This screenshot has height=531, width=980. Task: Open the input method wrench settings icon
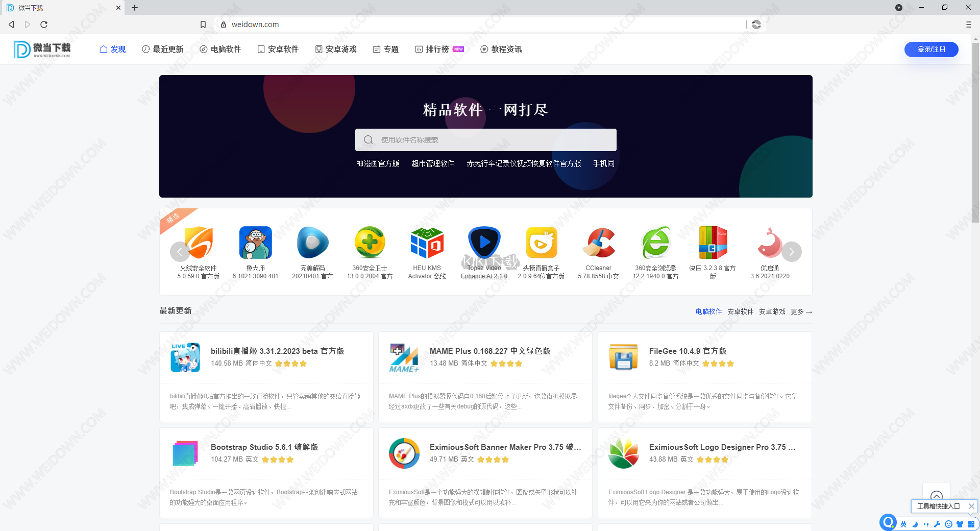(x=938, y=524)
